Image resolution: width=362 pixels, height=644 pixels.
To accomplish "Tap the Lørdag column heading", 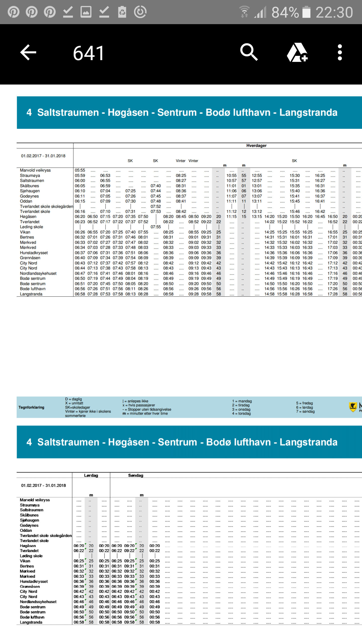I will pyautogui.click(x=91, y=475).
